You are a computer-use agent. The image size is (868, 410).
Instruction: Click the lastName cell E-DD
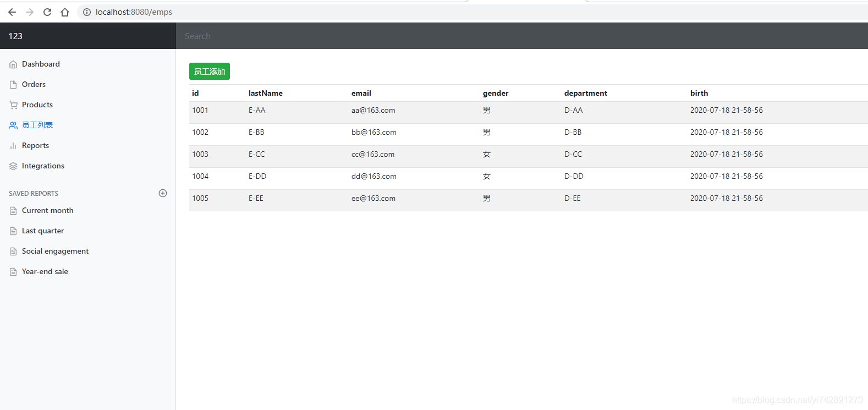[257, 176]
